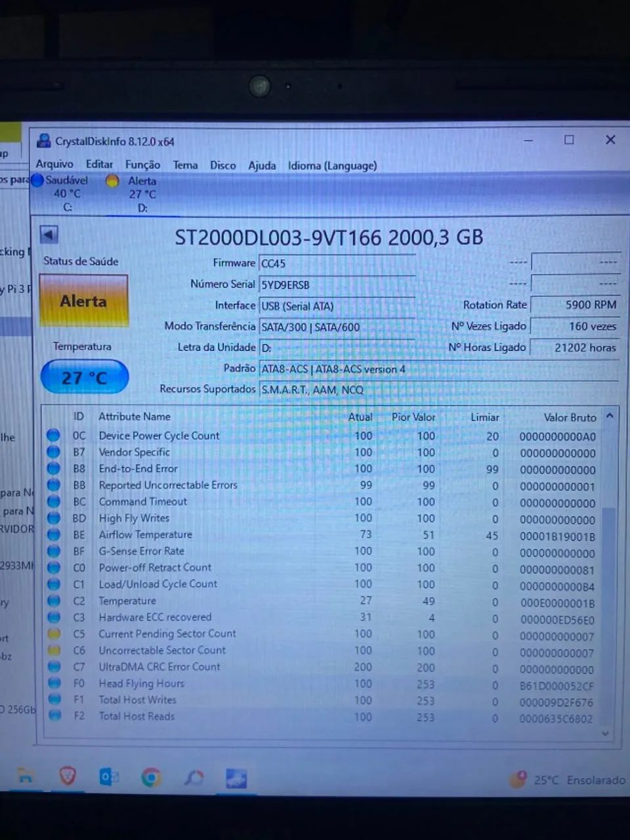630x840 pixels.
Task: Open File Explorer from the taskbar
Action: click(x=25, y=776)
